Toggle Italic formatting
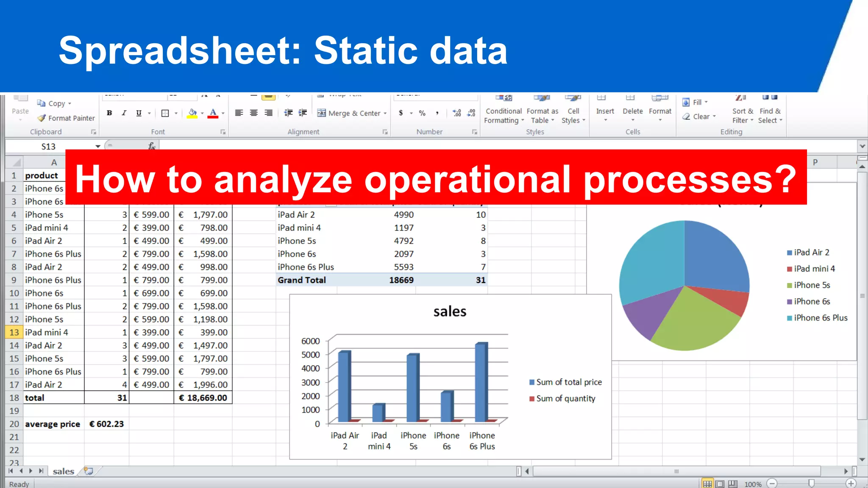 [124, 113]
